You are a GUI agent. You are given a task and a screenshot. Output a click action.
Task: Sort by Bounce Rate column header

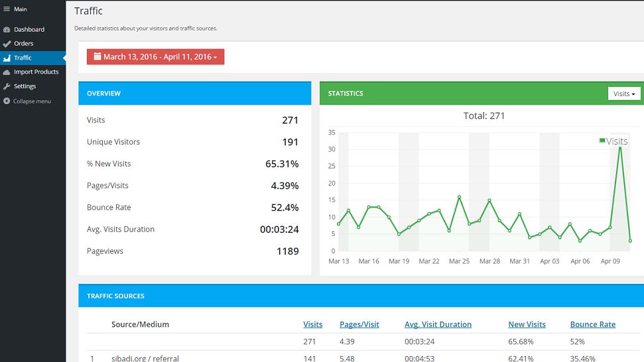[x=592, y=325]
